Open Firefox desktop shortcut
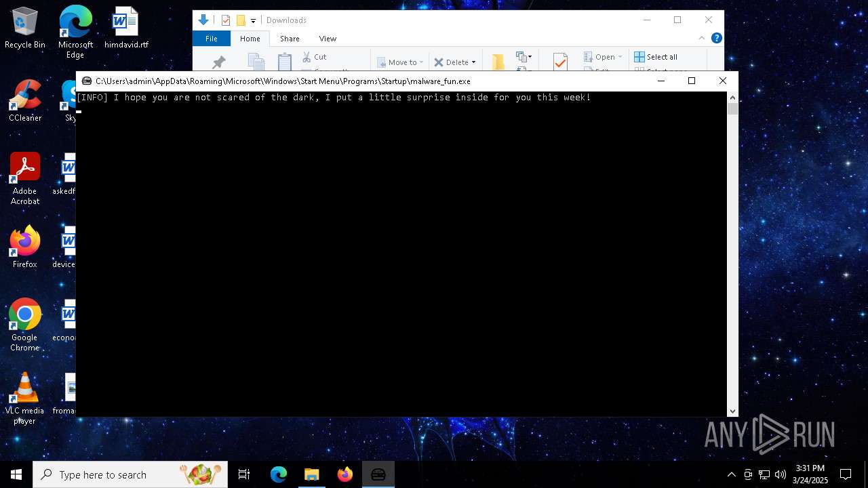The height and width of the screenshot is (488, 868). (x=25, y=247)
